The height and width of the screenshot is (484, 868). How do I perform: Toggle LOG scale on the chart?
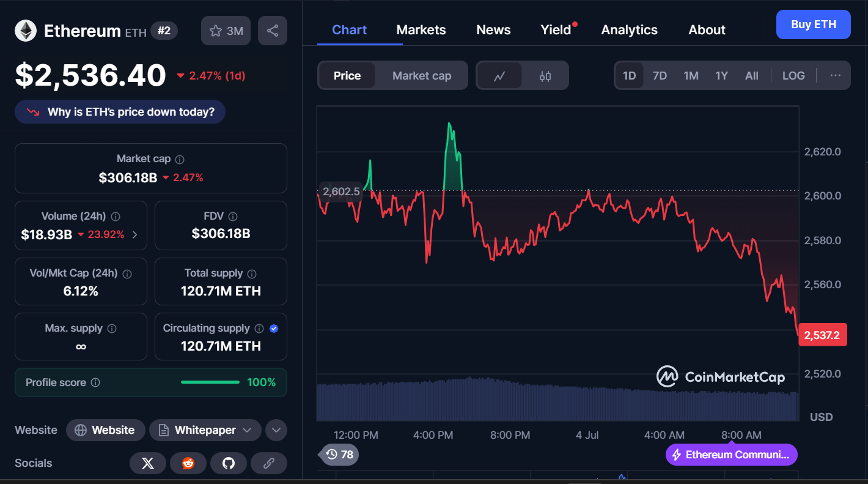[x=793, y=76]
